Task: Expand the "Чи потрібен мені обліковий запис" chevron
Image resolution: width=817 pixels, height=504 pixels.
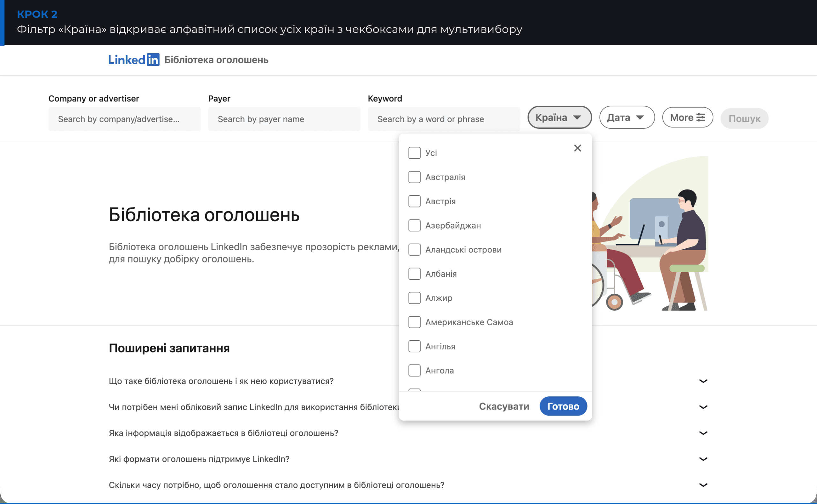Action: (703, 407)
